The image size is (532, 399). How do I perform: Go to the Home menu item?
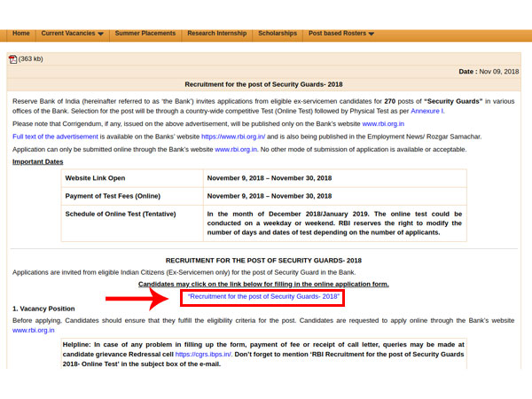tap(21, 34)
